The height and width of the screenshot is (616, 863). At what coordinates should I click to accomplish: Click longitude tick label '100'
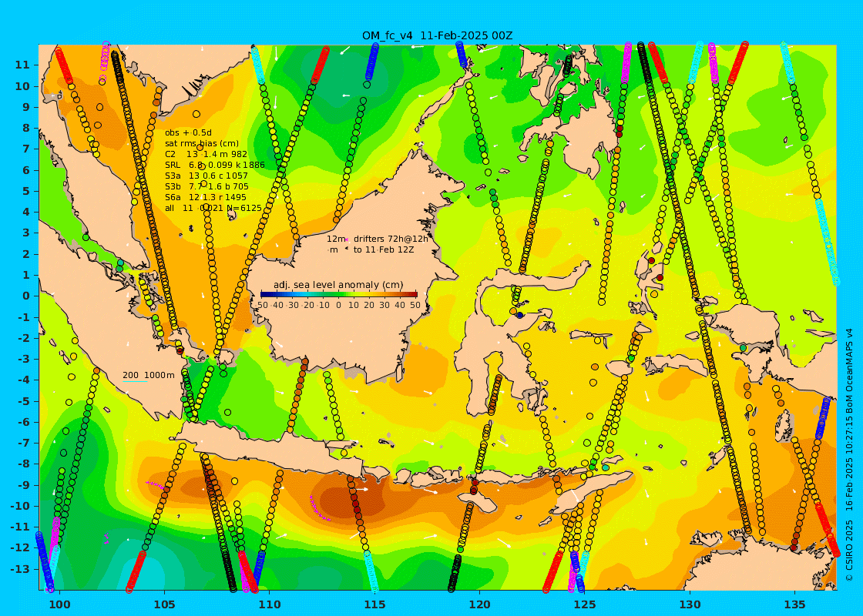coord(60,604)
